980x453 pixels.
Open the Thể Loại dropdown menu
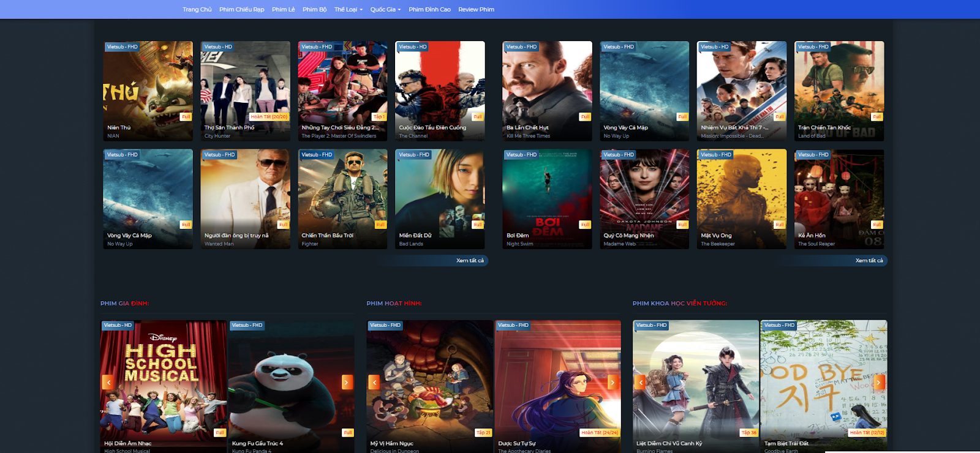coord(349,9)
